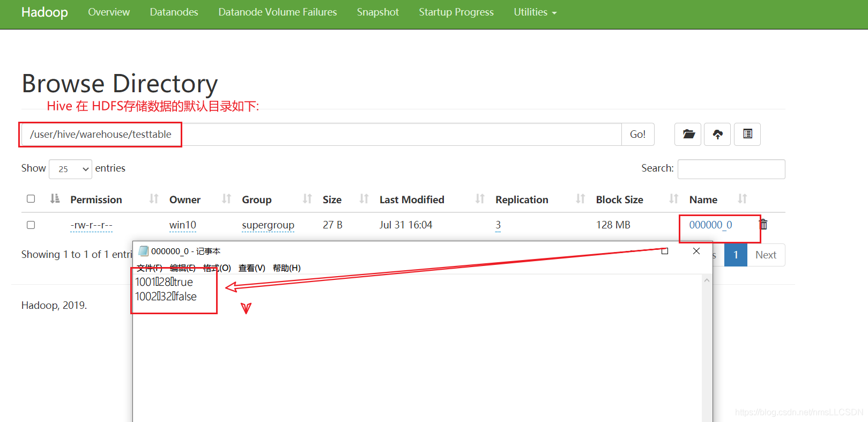Click the Notepad window title icon

point(143,251)
